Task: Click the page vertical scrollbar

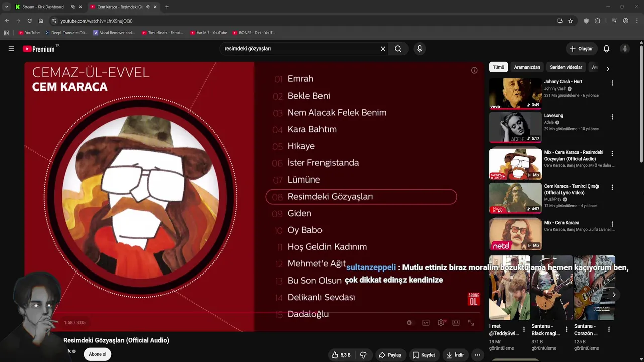Action: [x=641, y=105]
